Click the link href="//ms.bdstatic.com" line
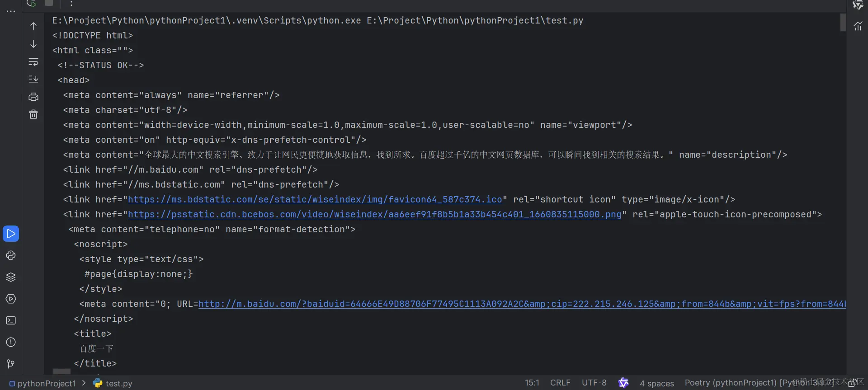868x390 pixels. 201,184
